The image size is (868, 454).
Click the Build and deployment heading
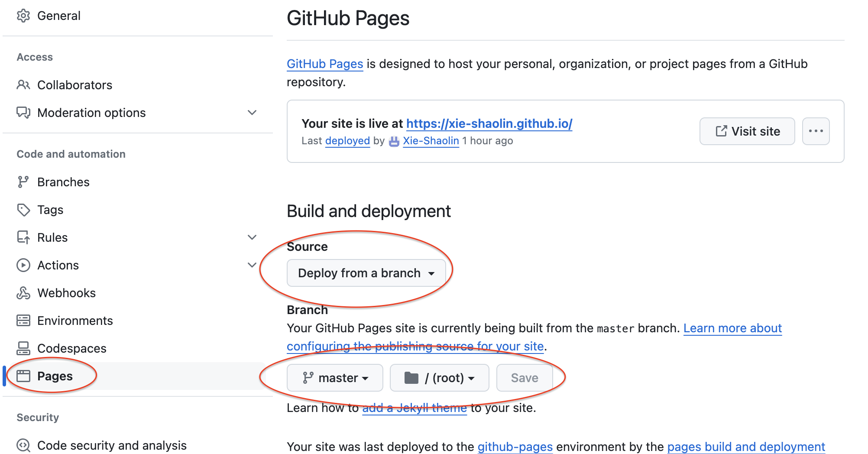pyautogui.click(x=369, y=211)
